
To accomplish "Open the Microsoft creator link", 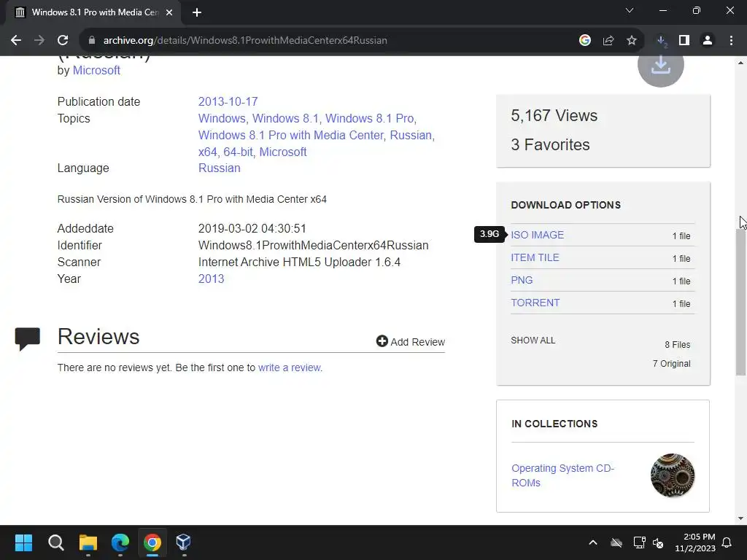I will [96, 71].
